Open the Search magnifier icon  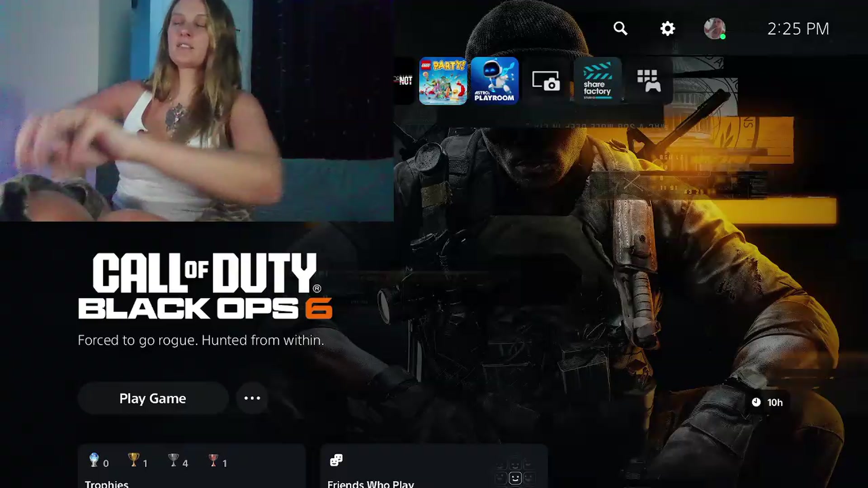[620, 28]
